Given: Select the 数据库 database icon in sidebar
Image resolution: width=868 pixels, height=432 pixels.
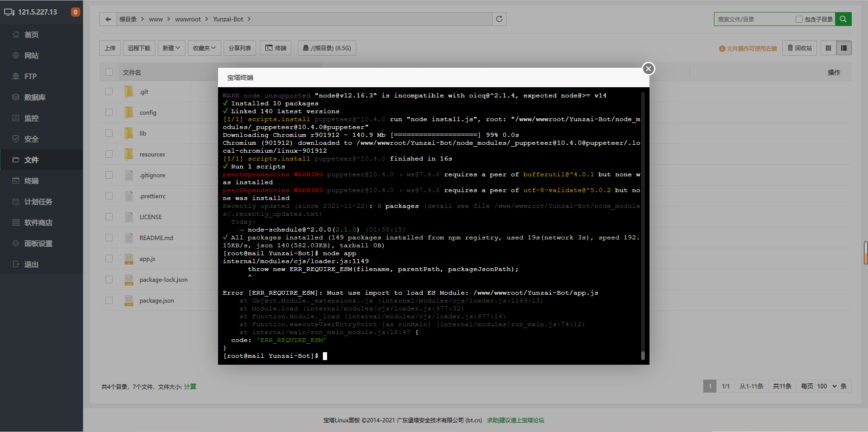Looking at the screenshot, I should [32, 97].
